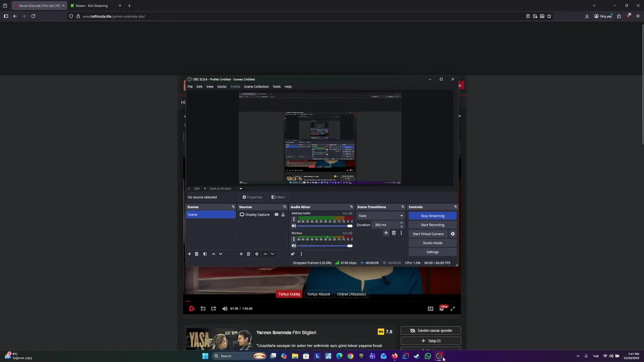Viewport: 644px width, 362px height.
Task: Click the Start Virtual Camera button
Action: click(x=428, y=234)
